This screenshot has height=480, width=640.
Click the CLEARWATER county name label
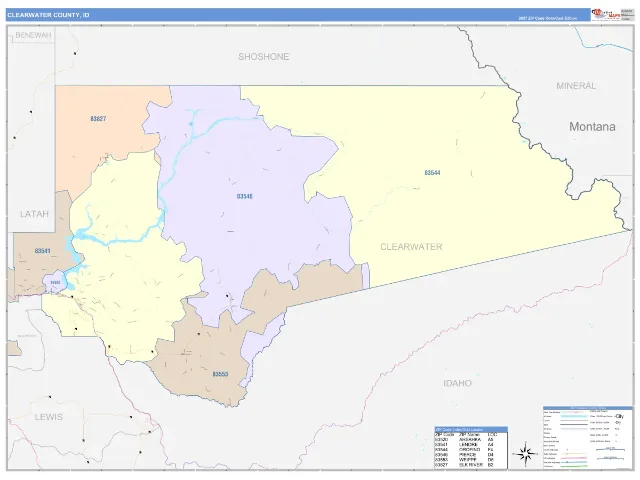coord(411,247)
